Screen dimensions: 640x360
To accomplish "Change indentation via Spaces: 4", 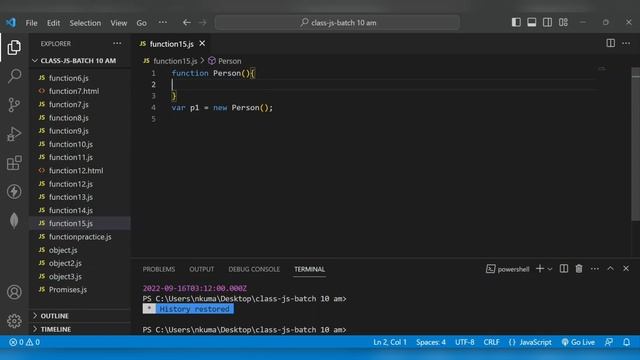I will pos(431,342).
